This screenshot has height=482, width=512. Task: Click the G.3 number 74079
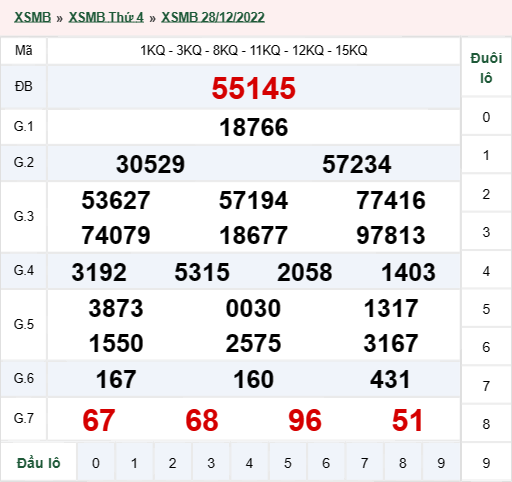click(116, 235)
